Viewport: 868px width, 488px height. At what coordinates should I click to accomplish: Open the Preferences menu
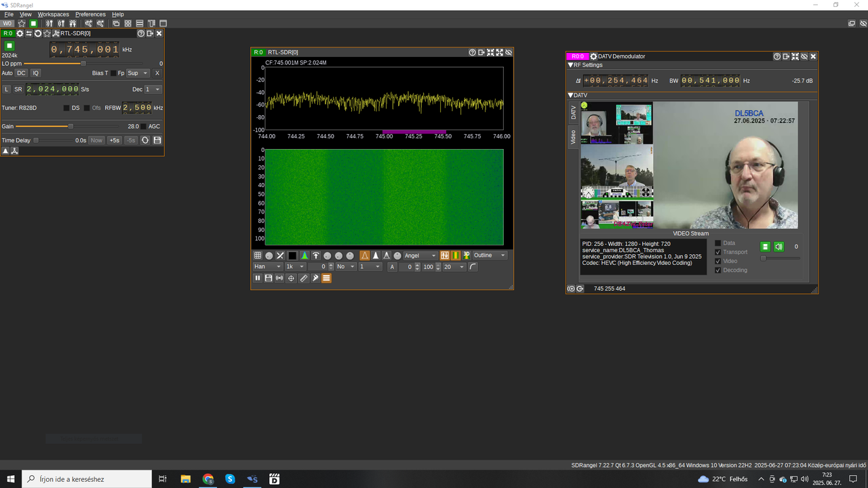(x=90, y=14)
